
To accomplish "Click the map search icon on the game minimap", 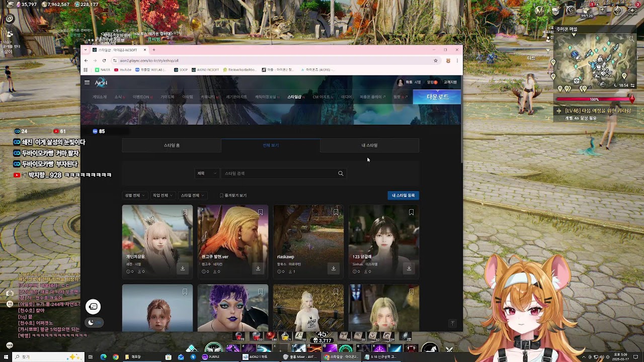I will [x=631, y=39].
